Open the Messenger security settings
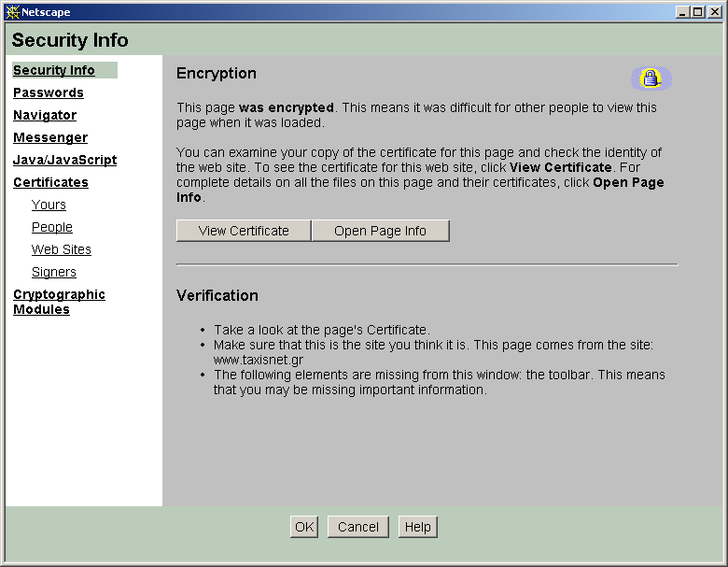The height and width of the screenshot is (567, 728). coord(50,137)
